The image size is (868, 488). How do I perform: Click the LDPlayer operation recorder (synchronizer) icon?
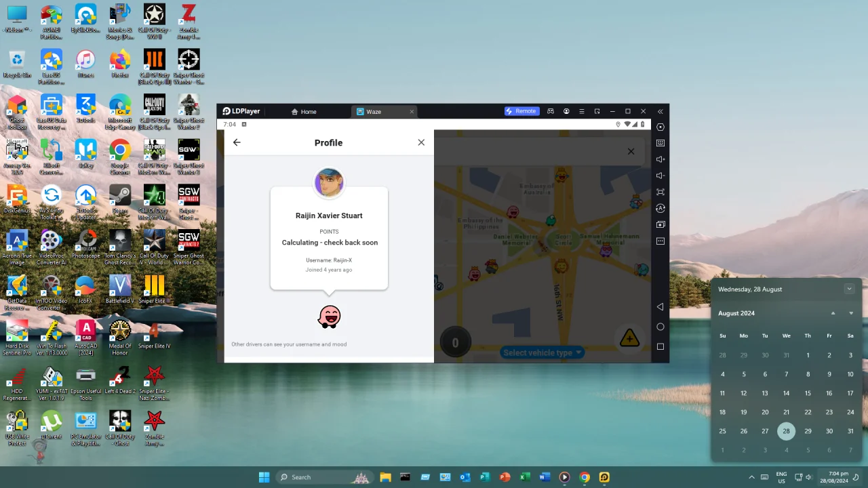pos(660,208)
